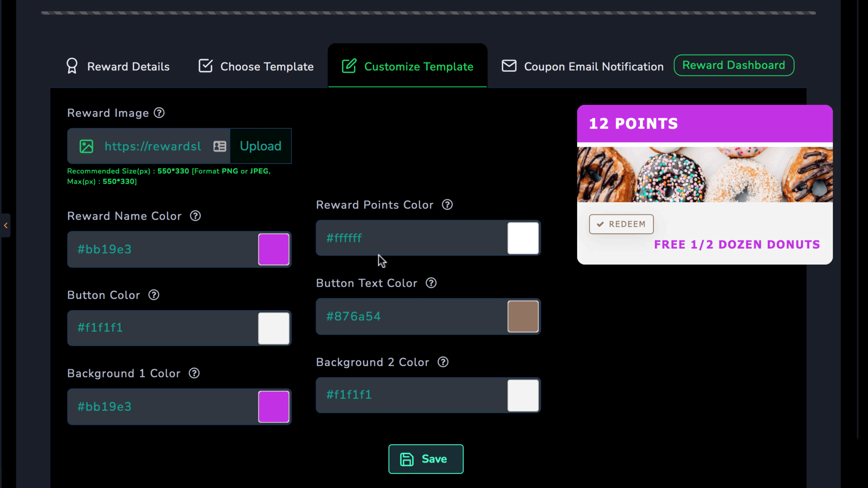
Task: Open the purple Background 1 color swatch
Action: tap(274, 407)
